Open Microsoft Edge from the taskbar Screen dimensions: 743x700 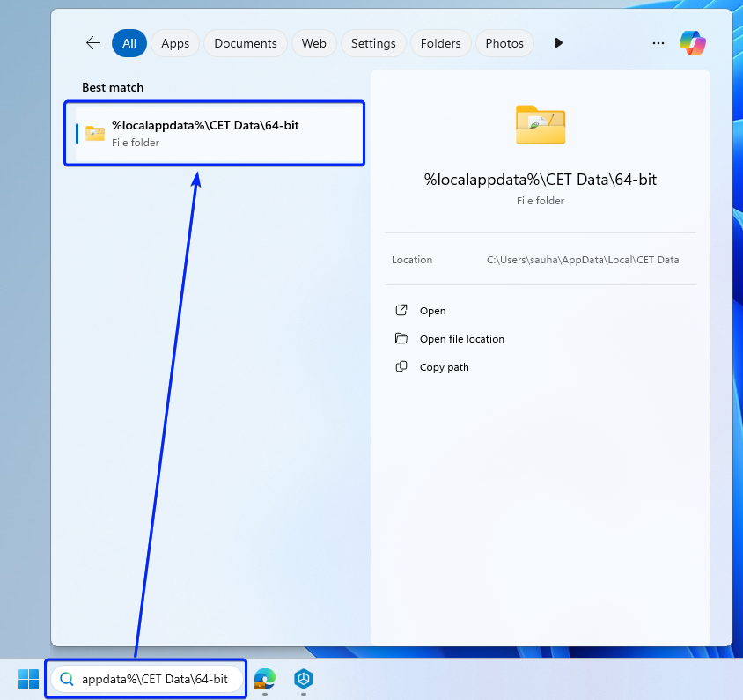[x=265, y=679]
